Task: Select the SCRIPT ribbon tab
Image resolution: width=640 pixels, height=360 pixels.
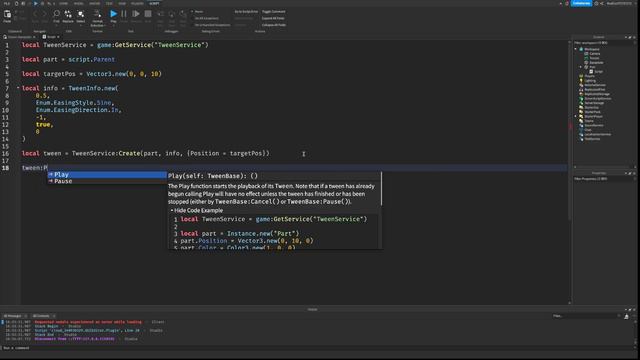Action: click(x=154, y=3)
